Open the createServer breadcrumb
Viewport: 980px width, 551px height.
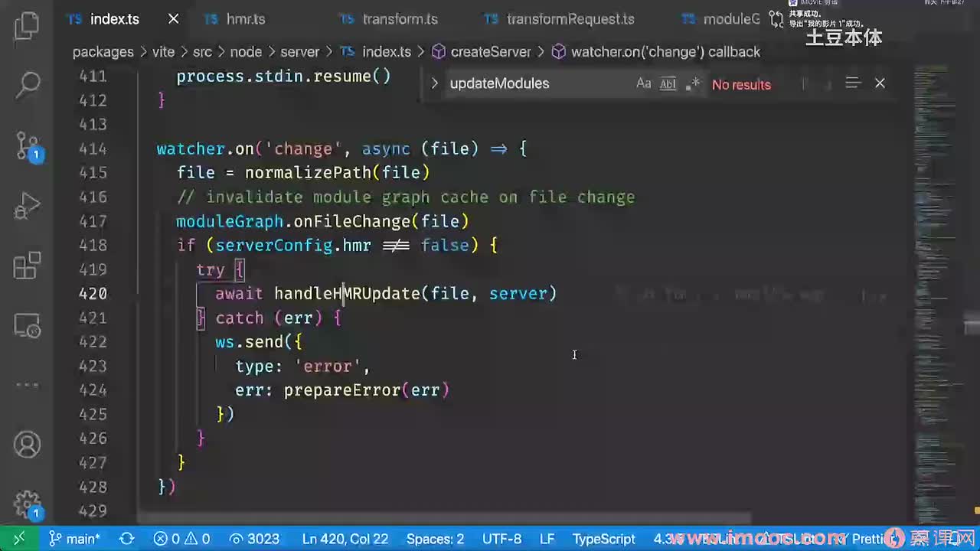(490, 52)
